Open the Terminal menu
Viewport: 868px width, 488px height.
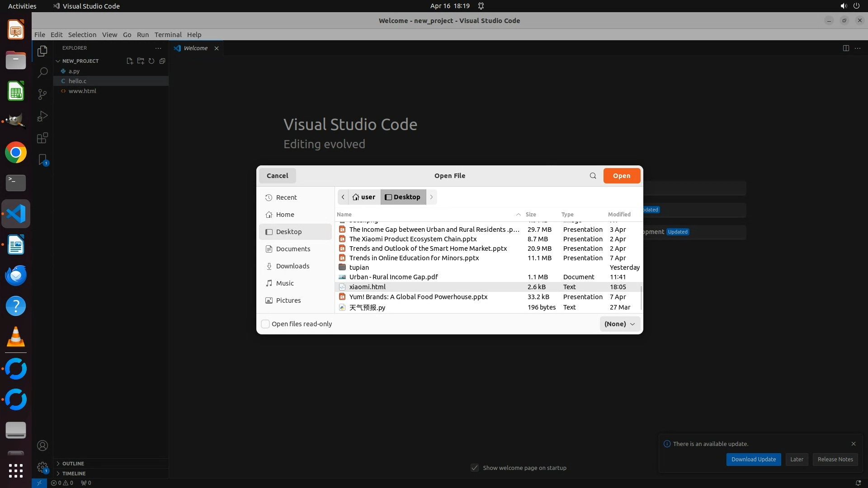168,35
